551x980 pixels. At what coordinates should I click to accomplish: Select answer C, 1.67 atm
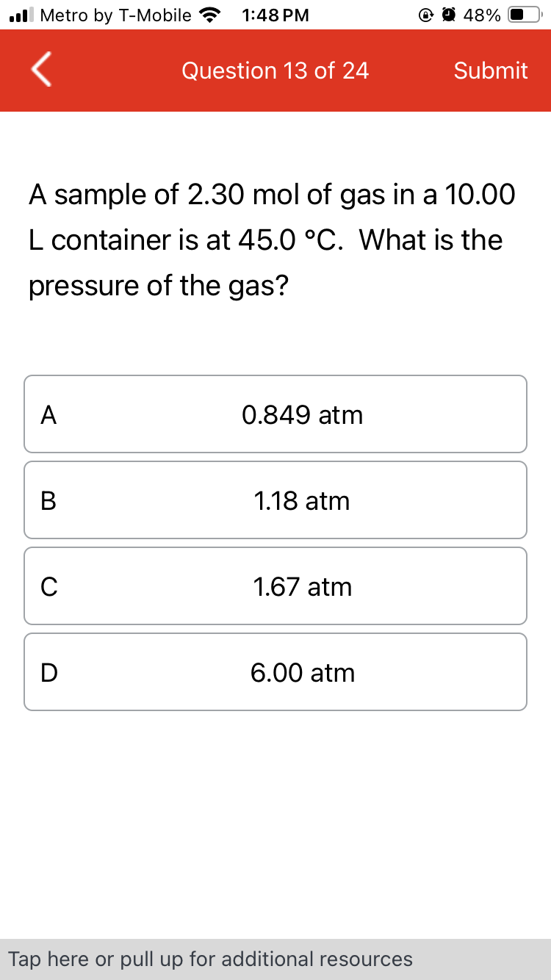pyautogui.click(x=275, y=586)
